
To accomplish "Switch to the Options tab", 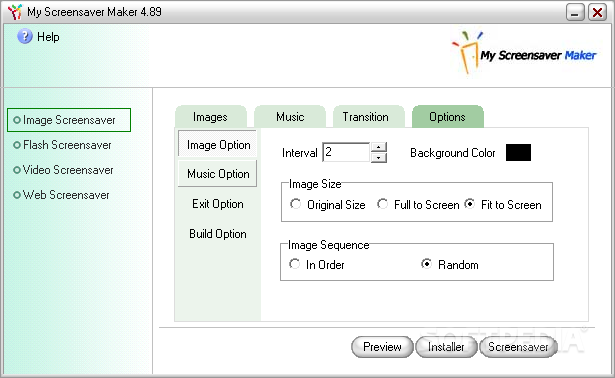I will [448, 116].
